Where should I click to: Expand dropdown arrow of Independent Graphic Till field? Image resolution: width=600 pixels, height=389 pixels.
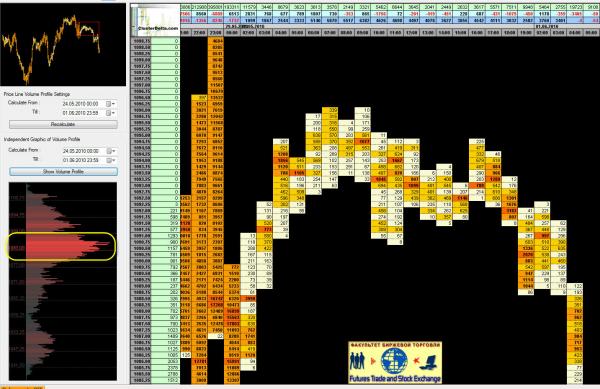point(114,160)
